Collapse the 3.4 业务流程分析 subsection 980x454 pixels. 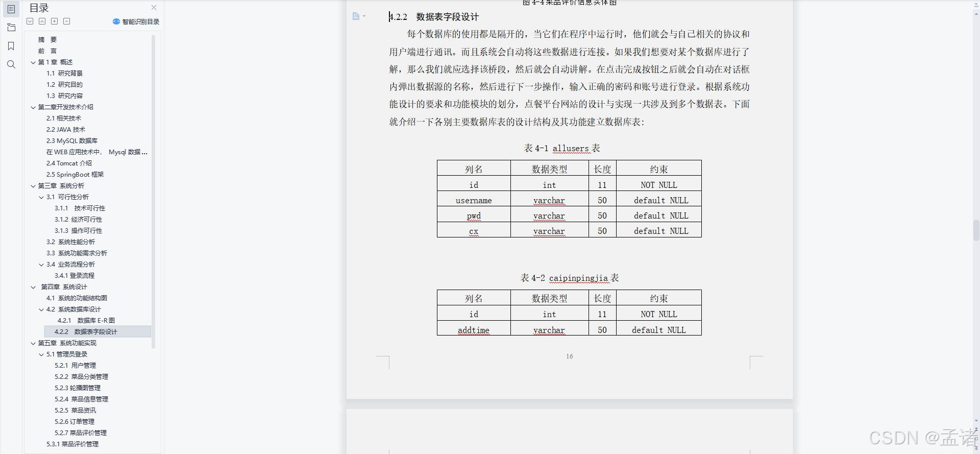coord(41,265)
